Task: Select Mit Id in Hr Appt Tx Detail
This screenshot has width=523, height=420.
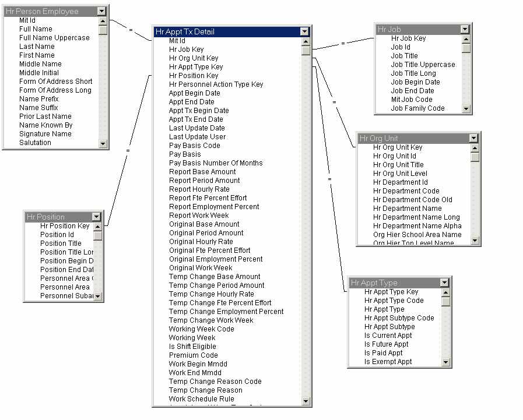Action: [x=177, y=41]
